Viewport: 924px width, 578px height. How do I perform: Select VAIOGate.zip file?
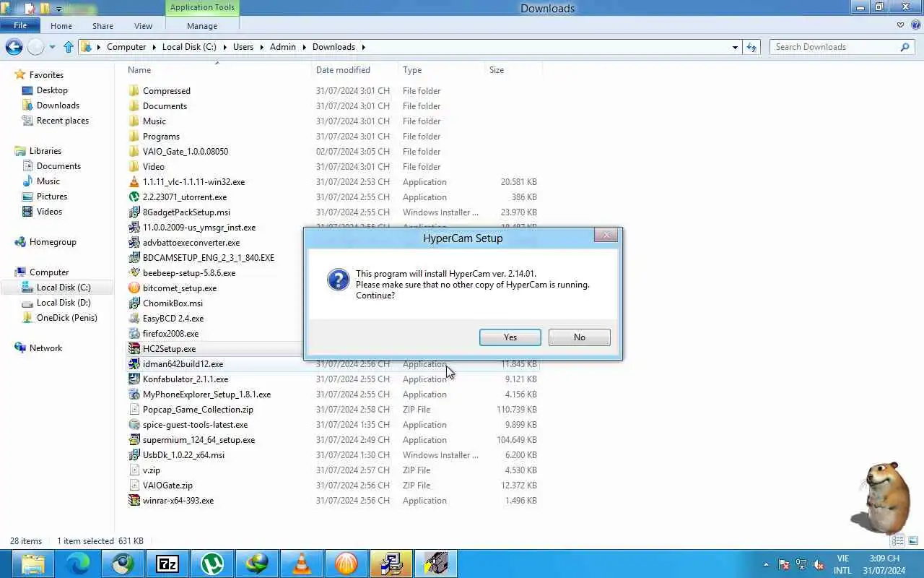coord(167,486)
